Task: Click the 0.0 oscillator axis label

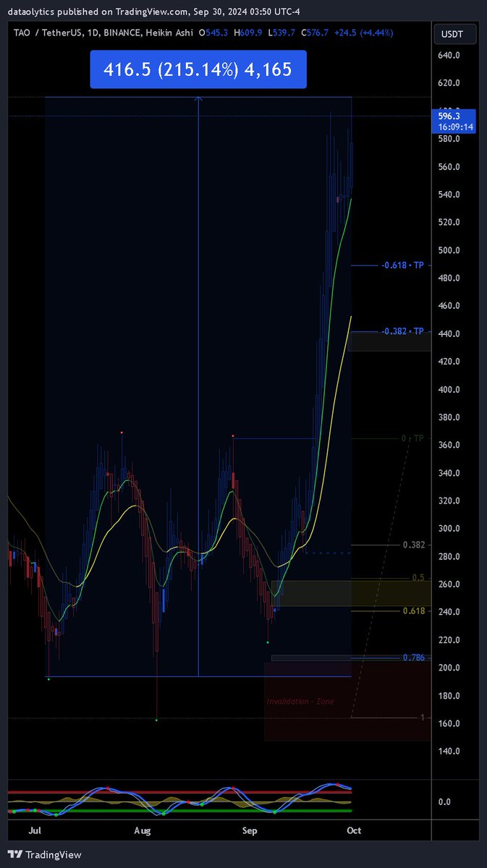Action: 444,801
